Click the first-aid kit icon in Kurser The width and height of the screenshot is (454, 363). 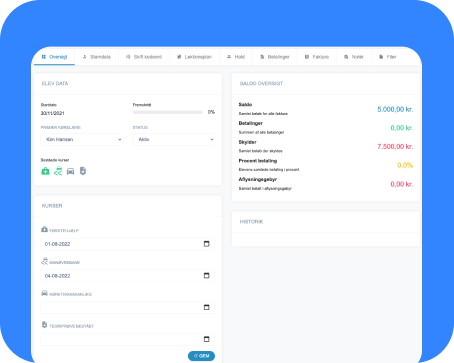click(44, 229)
